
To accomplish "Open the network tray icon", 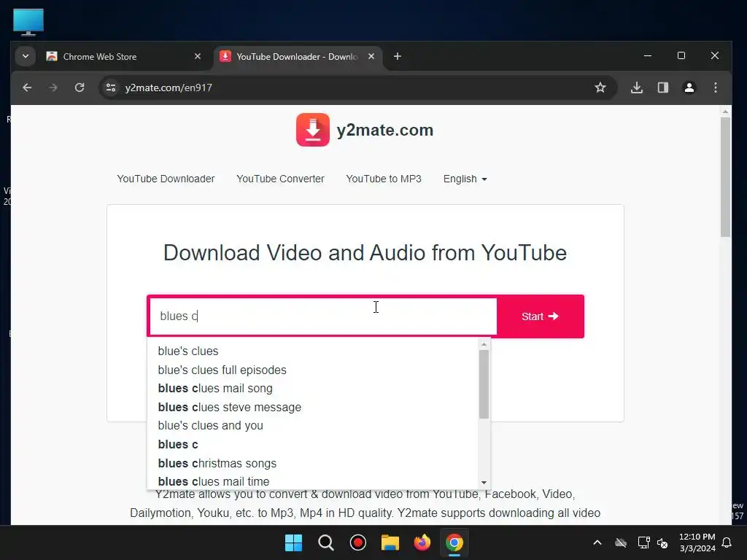I will click(x=643, y=542).
